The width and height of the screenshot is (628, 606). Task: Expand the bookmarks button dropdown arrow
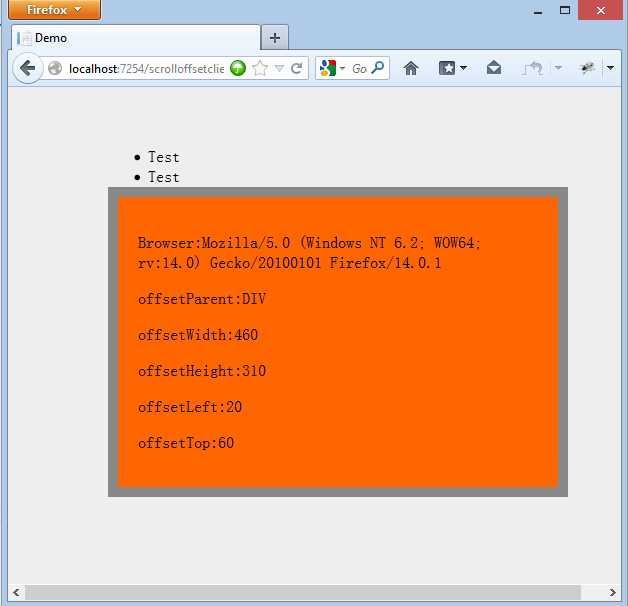click(x=463, y=68)
